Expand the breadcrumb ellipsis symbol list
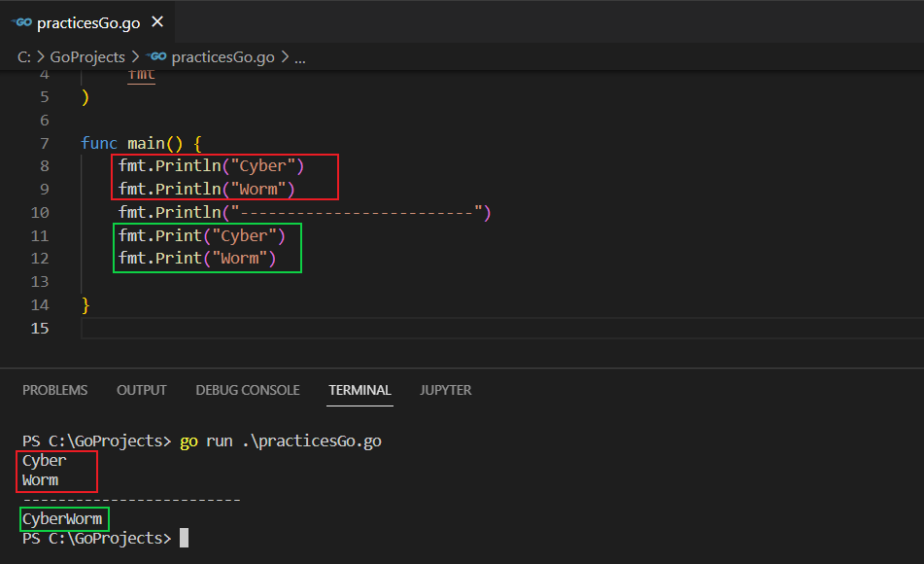 299,57
